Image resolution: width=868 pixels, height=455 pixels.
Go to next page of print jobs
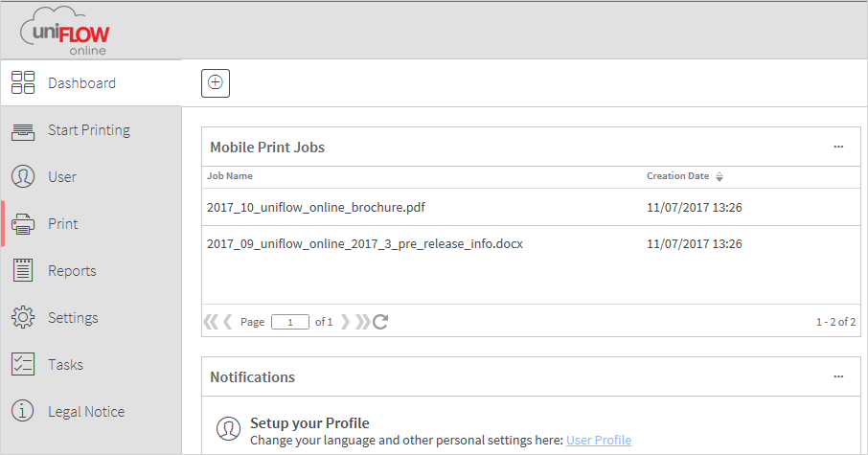(x=346, y=322)
